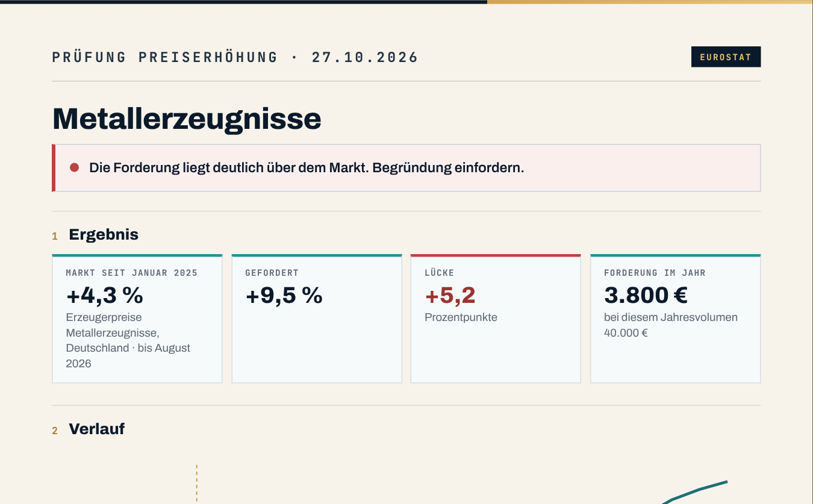Open the Lücke card
The image size is (813, 504).
click(x=496, y=319)
